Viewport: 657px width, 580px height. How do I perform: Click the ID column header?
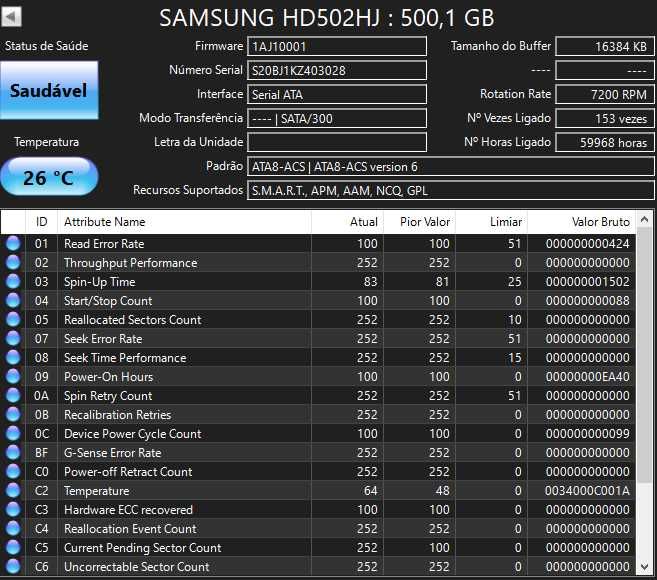pos(41,222)
